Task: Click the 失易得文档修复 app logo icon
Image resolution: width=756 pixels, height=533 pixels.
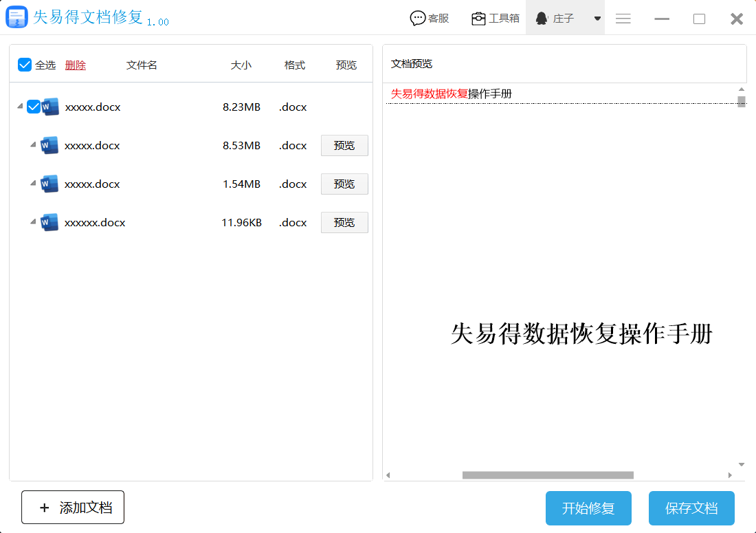Action: click(16, 18)
